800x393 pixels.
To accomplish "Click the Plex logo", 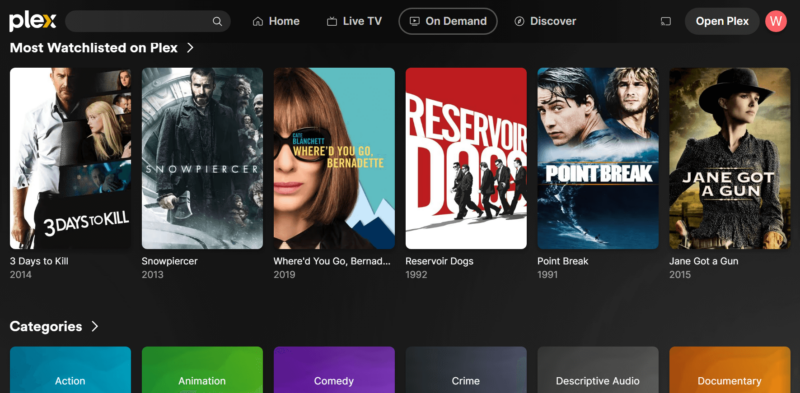I will pyautogui.click(x=33, y=21).
